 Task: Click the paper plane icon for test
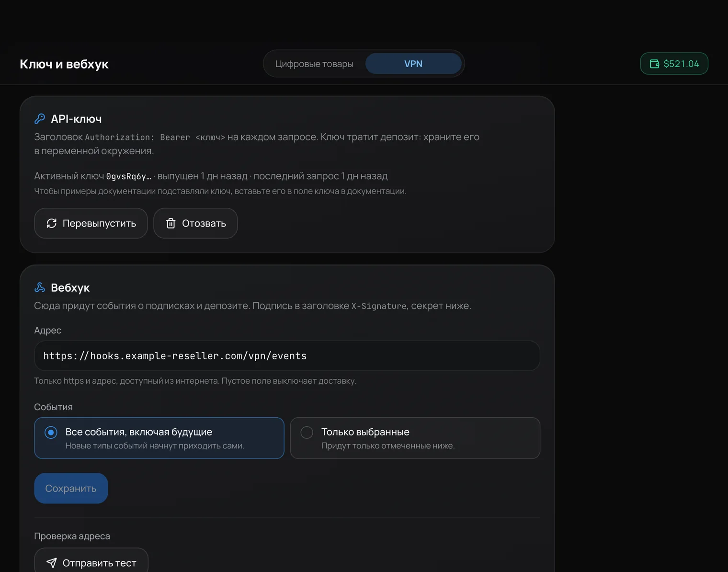(x=52, y=563)
